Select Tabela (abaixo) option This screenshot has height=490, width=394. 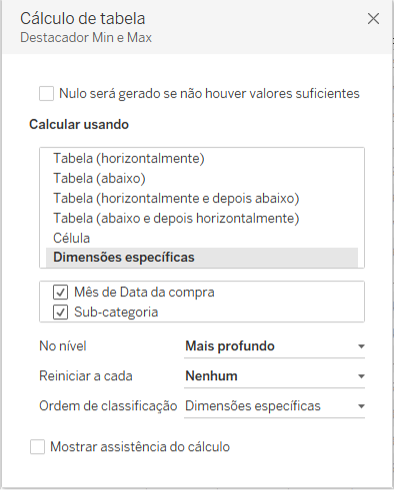(202, 178)
